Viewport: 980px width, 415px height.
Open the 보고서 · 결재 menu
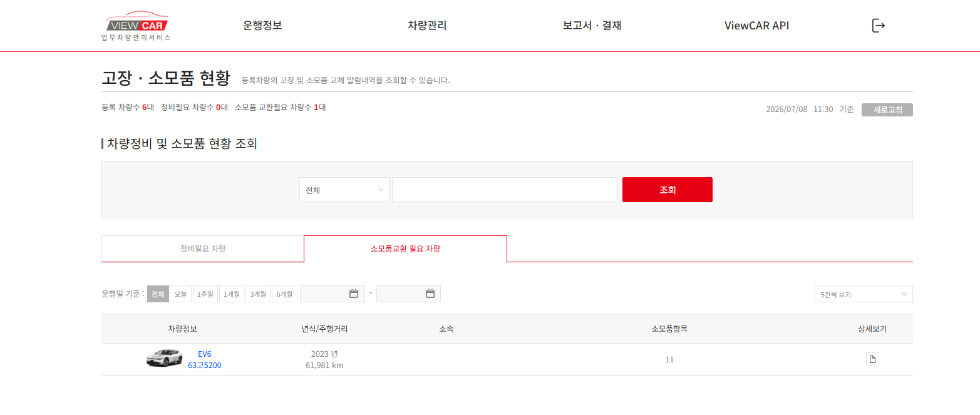[592, 26]
